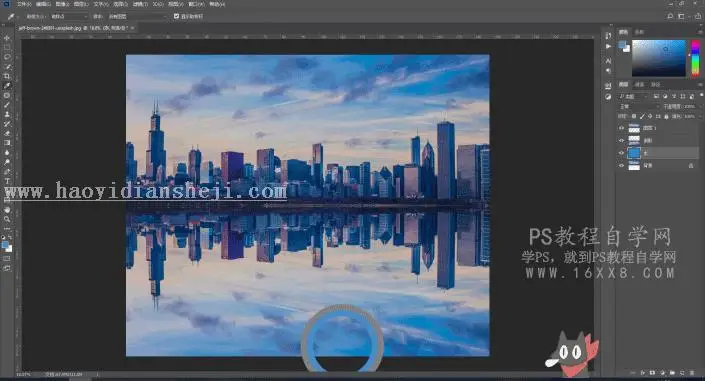Open the Filter menu in menu bar
The image size is (705, 381).
pos(140,4)
